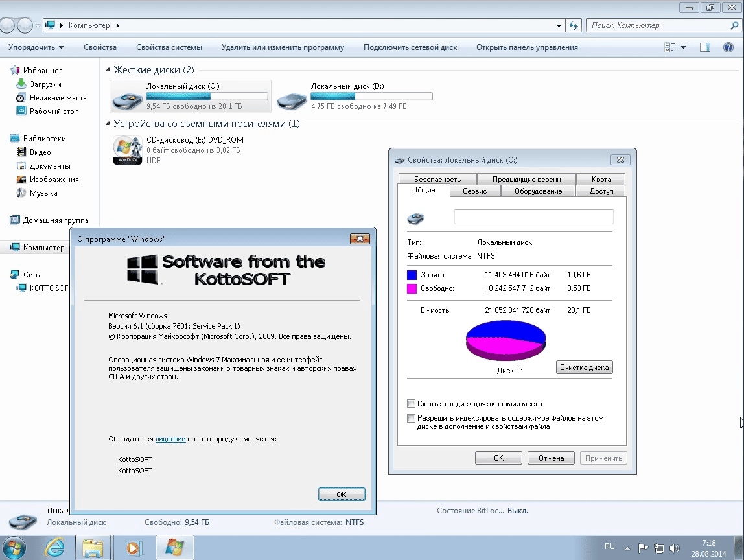
Task: Open Windows Media Player taskbar icon
Action: [x=133, y=548]
